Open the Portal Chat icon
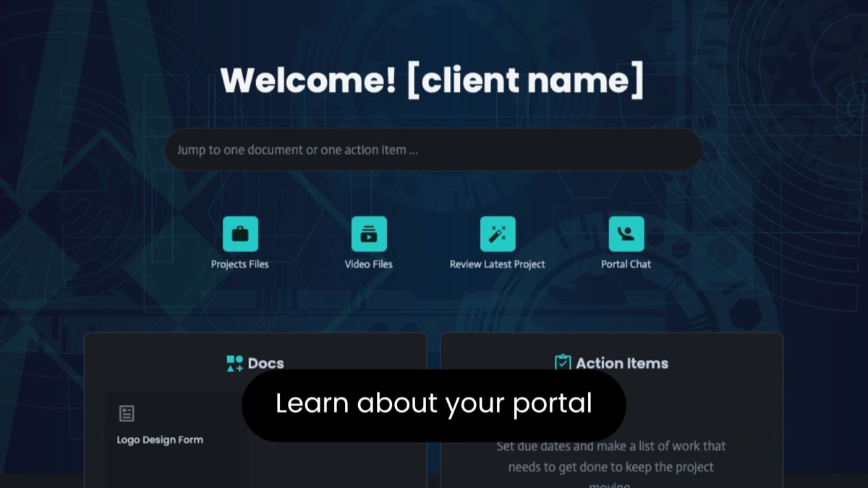 click(626, 234)
